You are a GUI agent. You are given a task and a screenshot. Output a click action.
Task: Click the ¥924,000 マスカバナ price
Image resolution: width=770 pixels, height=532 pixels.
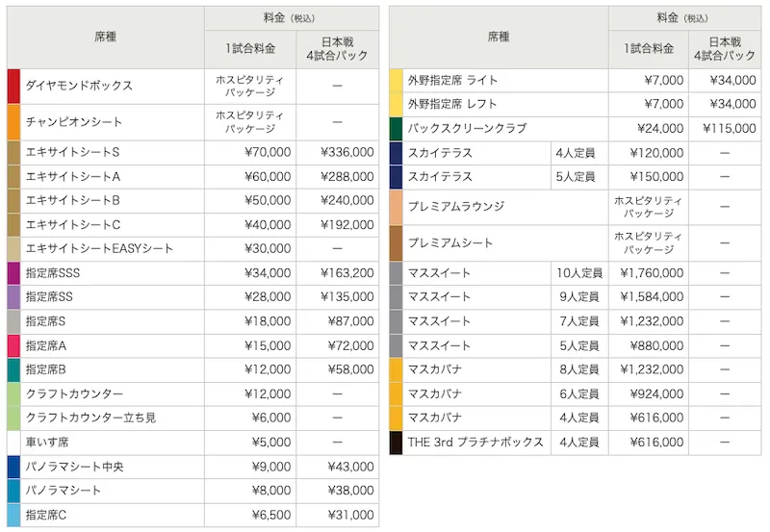(x=657, y=394)
